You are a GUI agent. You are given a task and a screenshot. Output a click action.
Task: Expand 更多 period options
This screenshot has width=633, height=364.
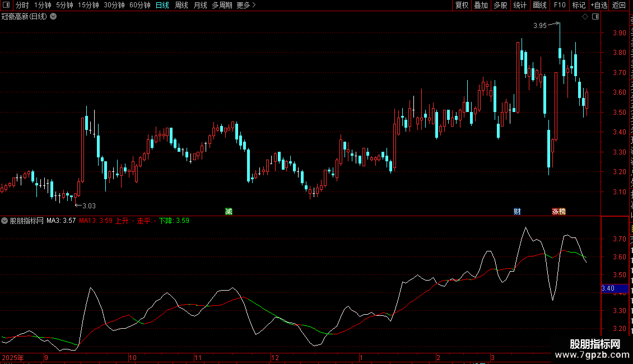(246, 5)
